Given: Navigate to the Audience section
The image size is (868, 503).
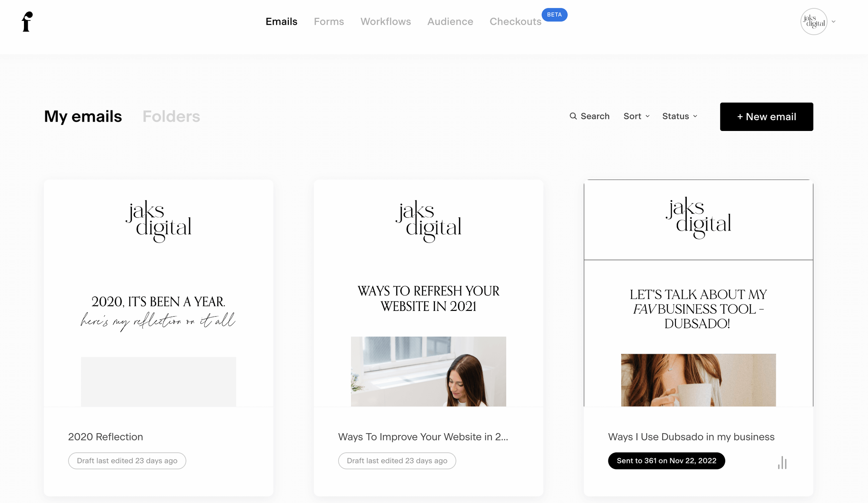Looking at the screenshot, I should click(x=450, y=22).
